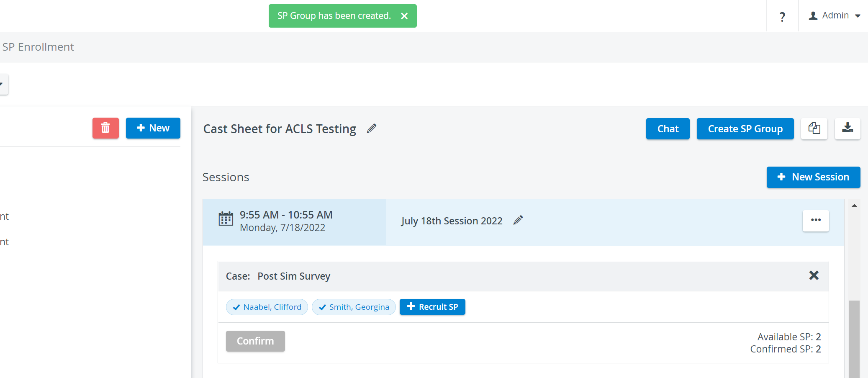Add a New Session
This screenshot has height=378, width=868.
click(813, 177)
